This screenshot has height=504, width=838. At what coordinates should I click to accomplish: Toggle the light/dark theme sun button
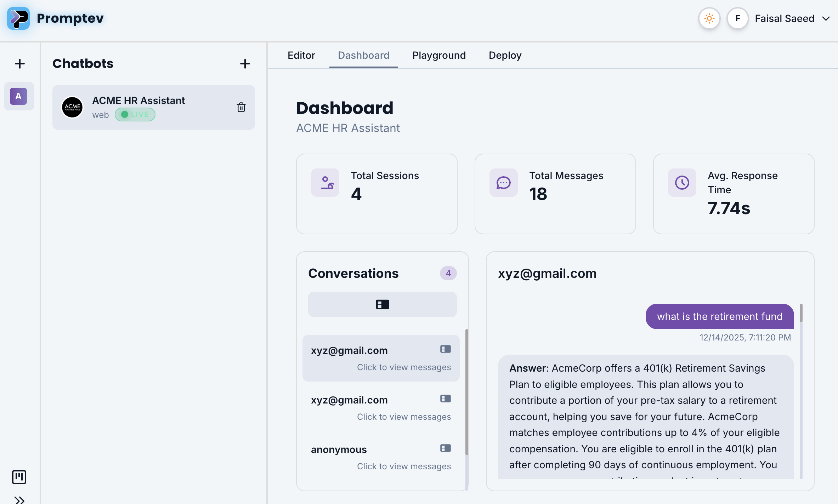coord(709,18)
